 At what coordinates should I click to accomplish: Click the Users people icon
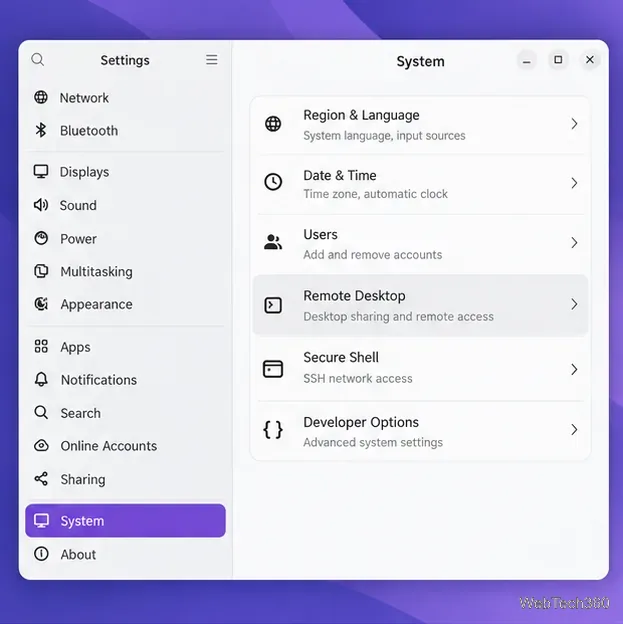click(273, 242)
